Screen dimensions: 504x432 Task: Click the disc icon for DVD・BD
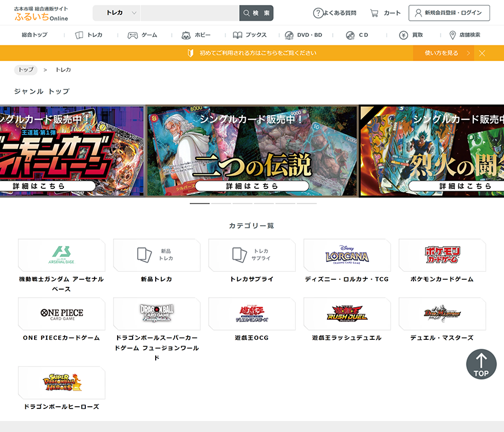coord(288,35)
